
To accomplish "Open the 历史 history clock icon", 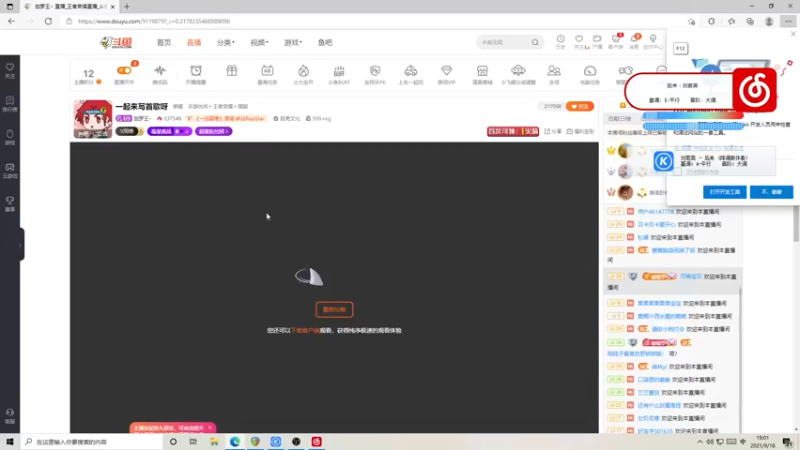I will click(x=561, y=39).
